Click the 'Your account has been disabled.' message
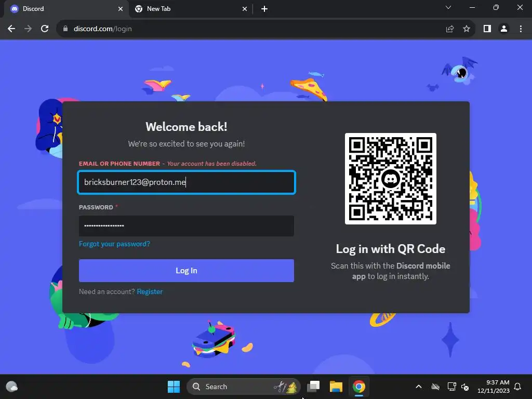This screenshot has height=399, width=532. coord(212,164)
